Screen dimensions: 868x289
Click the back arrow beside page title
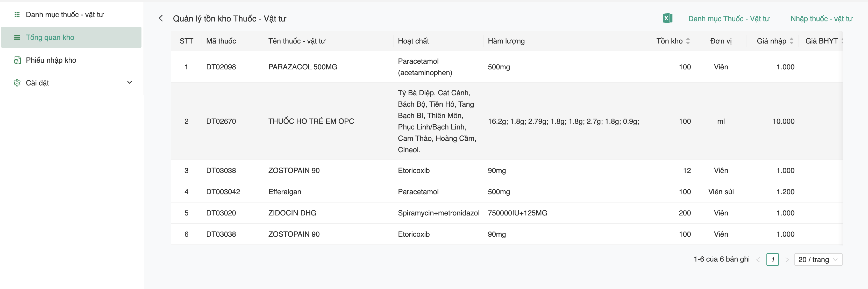point(161,18)
